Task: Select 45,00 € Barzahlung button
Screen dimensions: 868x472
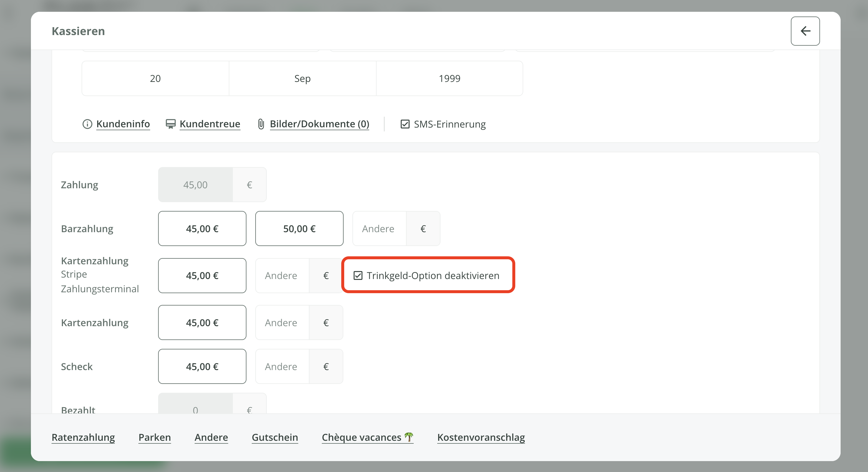Action: coord(202,229)
